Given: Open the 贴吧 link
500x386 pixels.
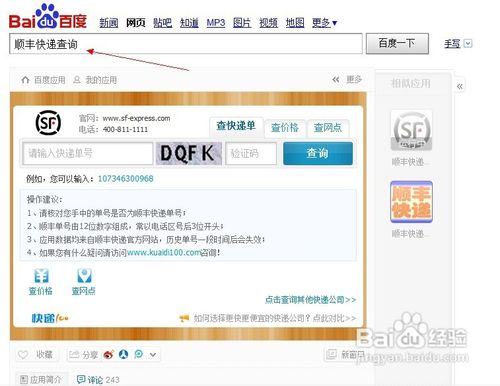Looking at the screenshot, I should (162, 23).
